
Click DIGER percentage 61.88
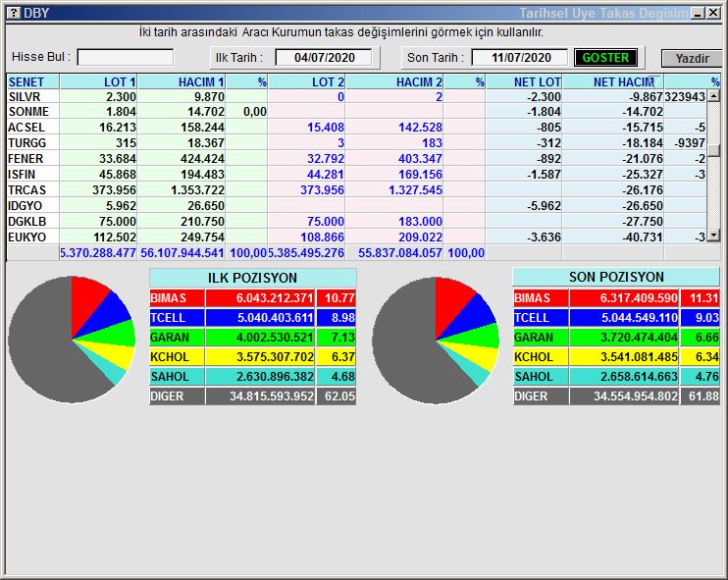703,396
